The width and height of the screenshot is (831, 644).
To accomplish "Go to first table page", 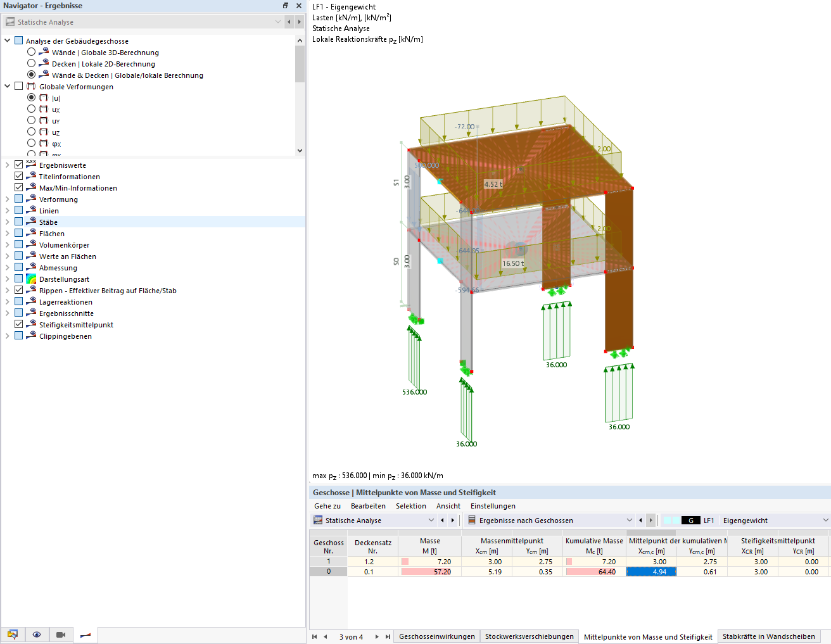I will point(315,636).
